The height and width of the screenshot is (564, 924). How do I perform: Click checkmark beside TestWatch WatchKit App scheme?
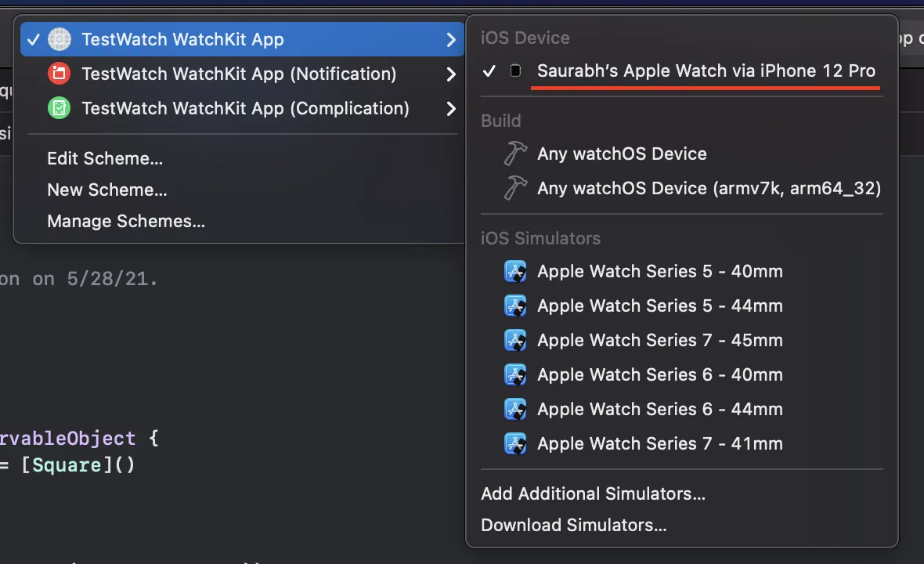[x=33, y=39]
